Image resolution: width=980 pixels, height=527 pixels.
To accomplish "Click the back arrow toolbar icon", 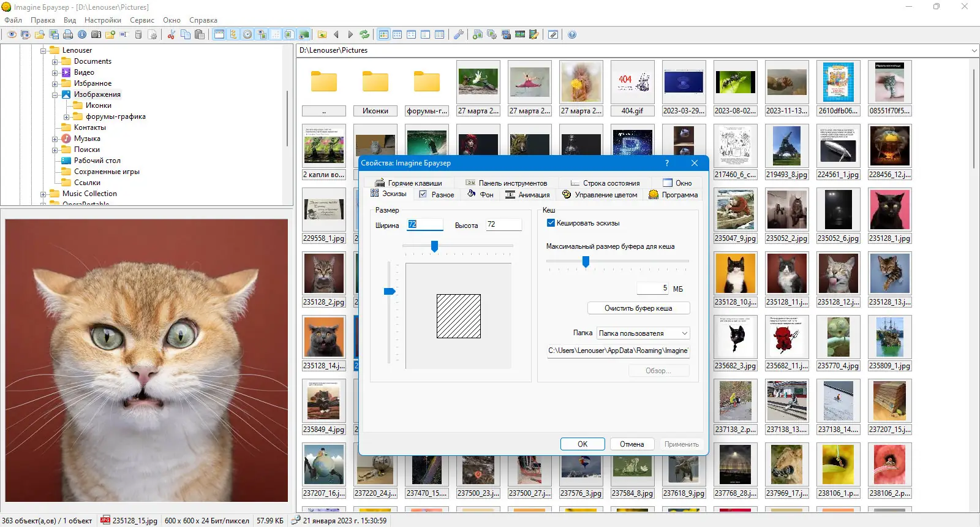I will click(336, 35).
